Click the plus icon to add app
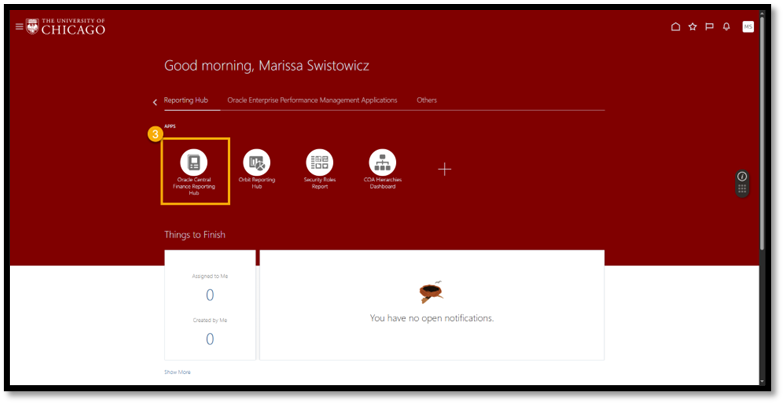784x403 pixels. point(444,170)
